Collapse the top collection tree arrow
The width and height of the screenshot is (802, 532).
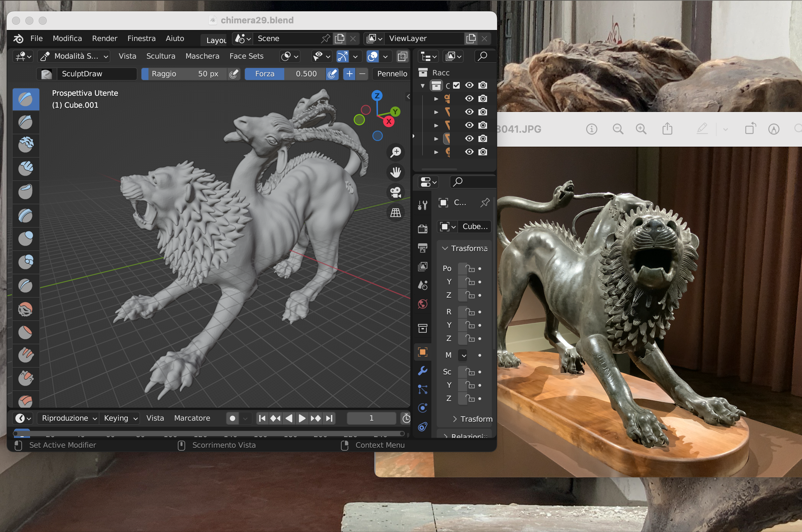(423, 86)
